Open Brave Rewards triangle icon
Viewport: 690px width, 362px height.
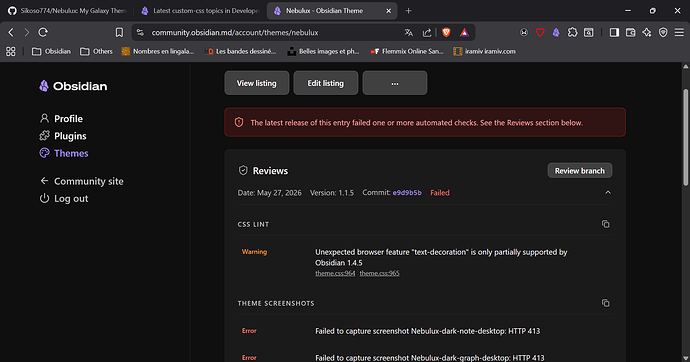pos(464,32)
